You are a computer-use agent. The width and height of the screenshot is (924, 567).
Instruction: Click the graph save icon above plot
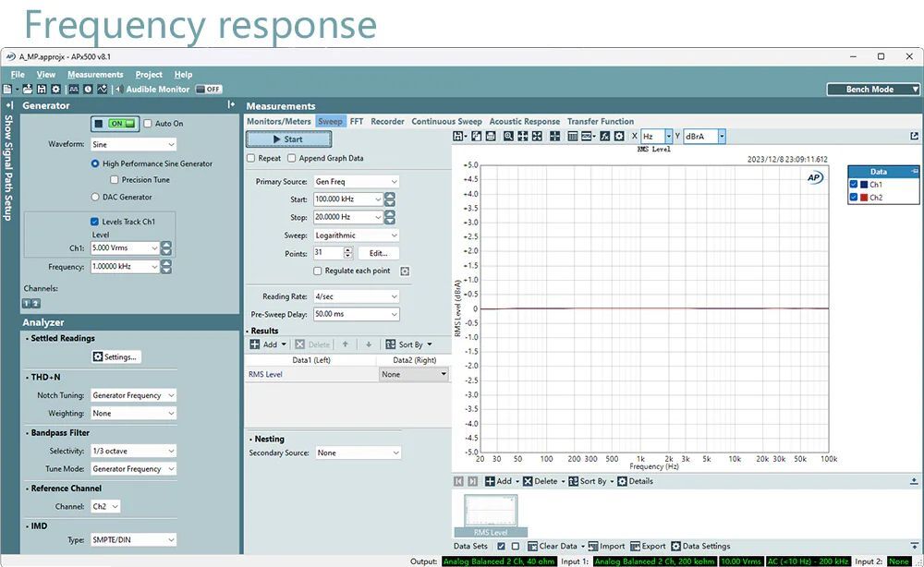coord(458,136)
